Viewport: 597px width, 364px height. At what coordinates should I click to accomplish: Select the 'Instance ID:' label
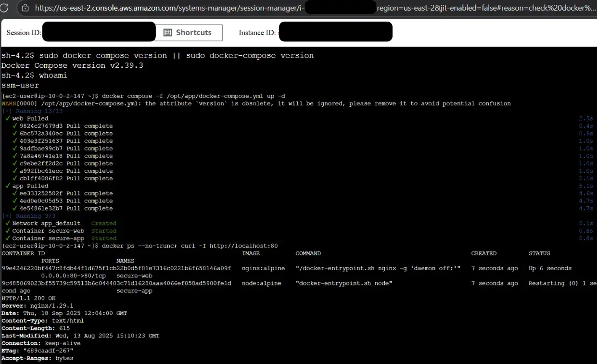pyautogui.click(x=257, y=32)
